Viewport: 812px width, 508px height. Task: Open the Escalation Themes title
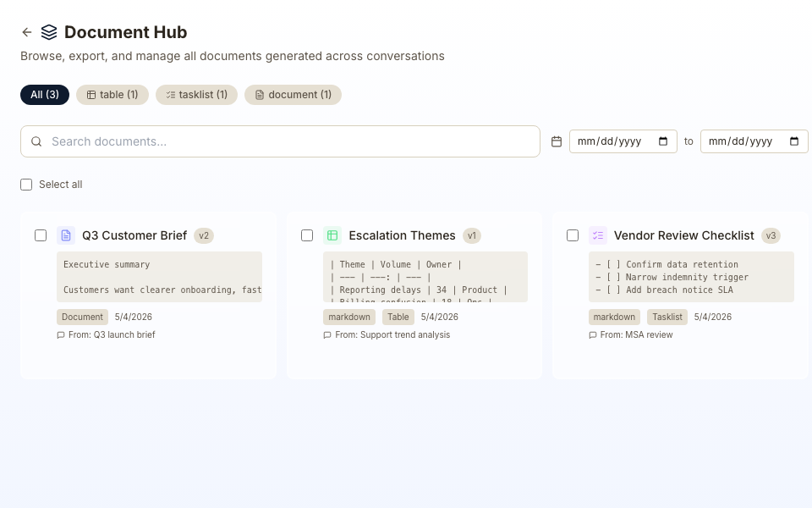(402, 235)
